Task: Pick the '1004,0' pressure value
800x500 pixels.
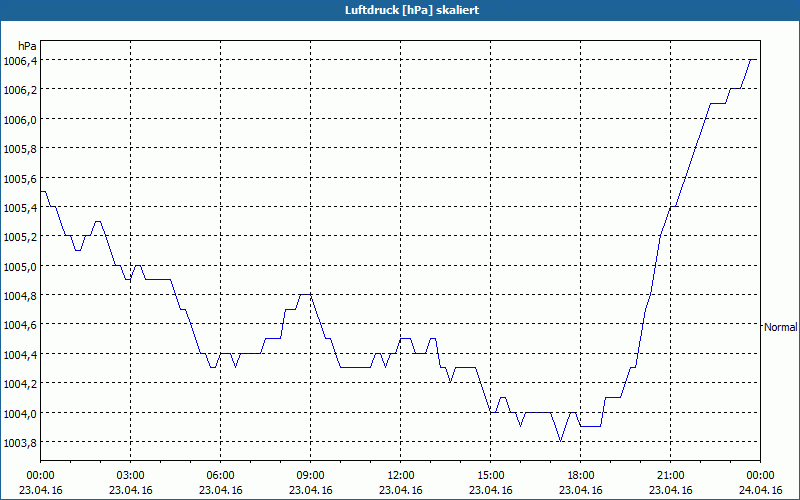Action: (x=20, y=413)
